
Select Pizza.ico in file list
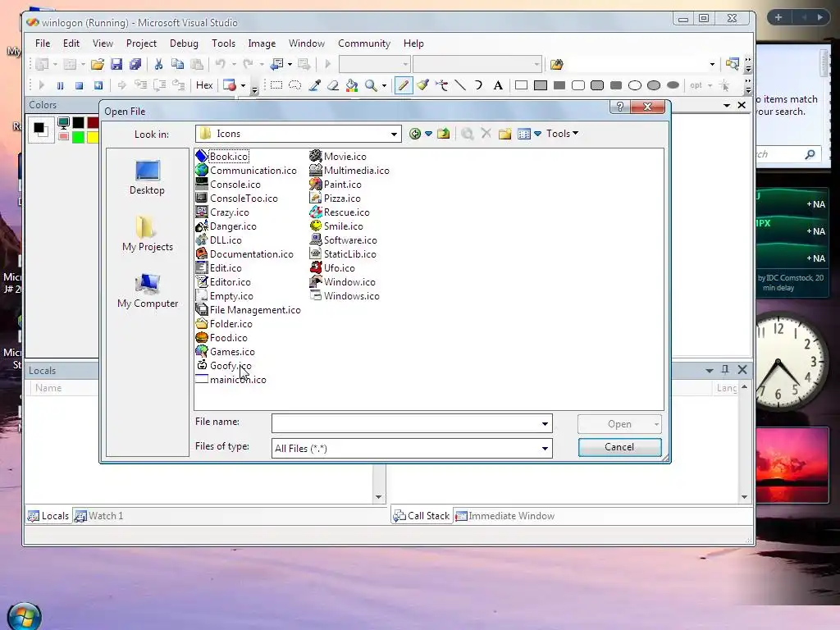click(336, 199)
